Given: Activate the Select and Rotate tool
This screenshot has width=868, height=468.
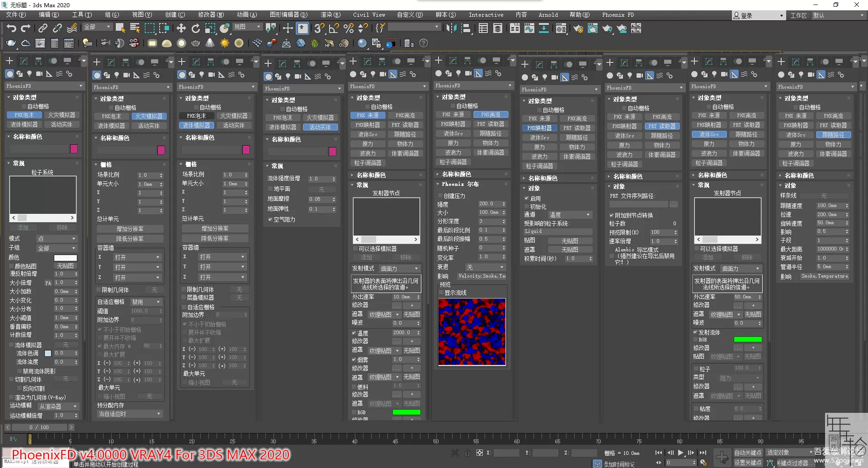Looking at the screenshot, I should click(195, 28).
